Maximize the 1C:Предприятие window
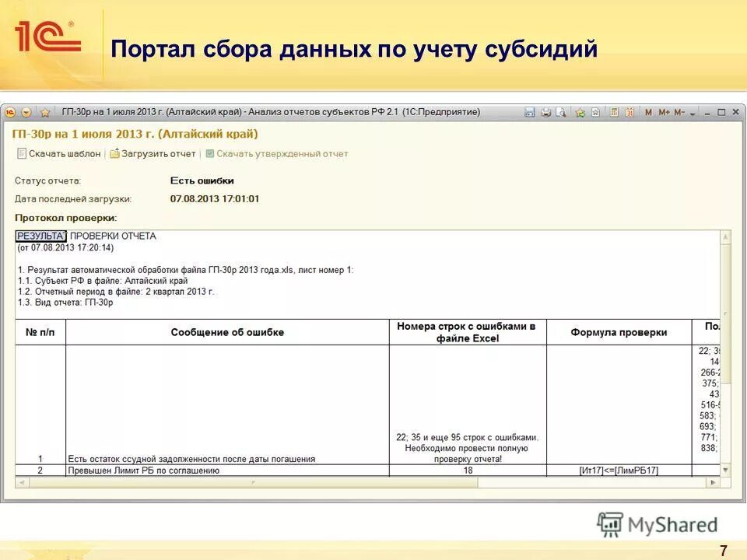Screen dimensions: 747x560 (721, 112)
